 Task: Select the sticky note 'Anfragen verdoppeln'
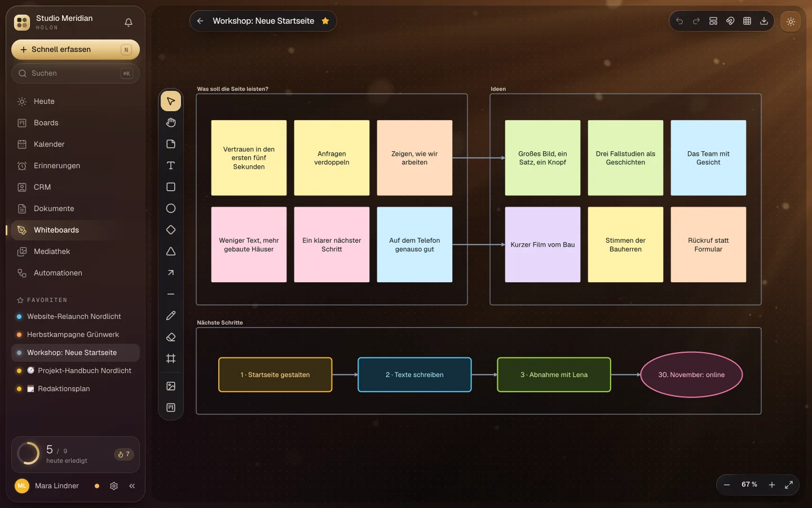click(x=332, y=158)
